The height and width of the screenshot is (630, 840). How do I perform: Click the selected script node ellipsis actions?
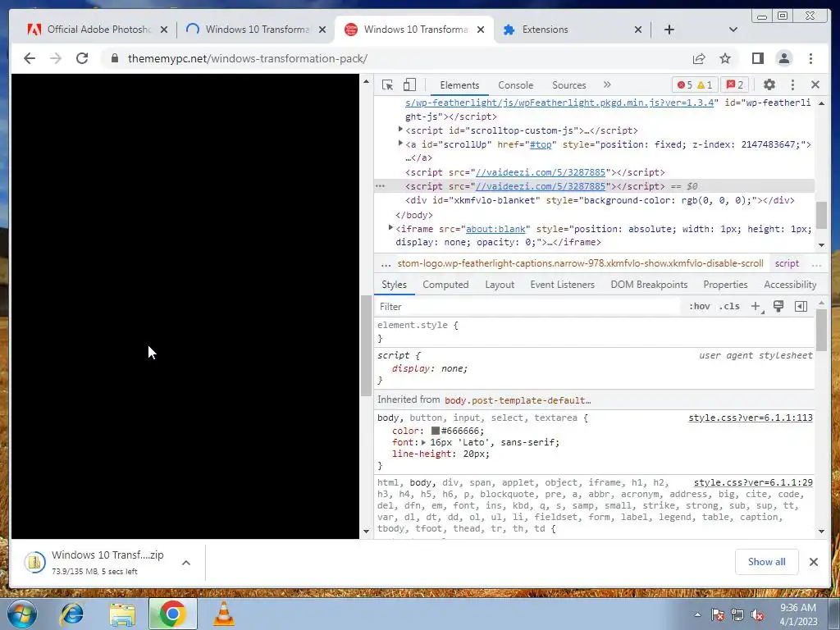tap(381, 186)
